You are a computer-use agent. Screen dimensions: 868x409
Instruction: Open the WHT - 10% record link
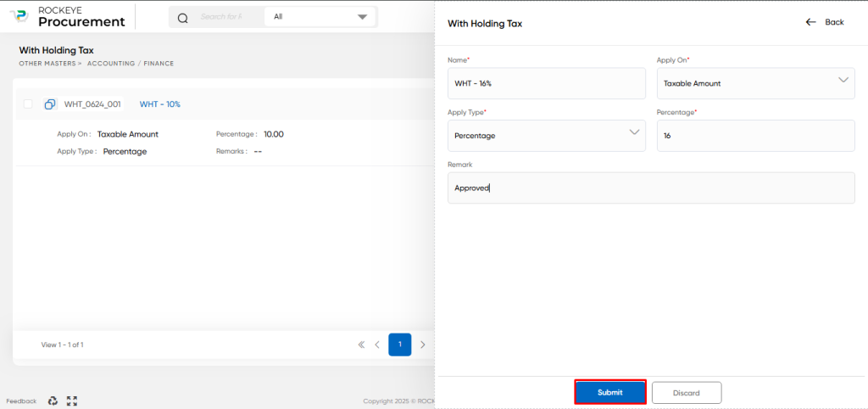coord(159,104)
